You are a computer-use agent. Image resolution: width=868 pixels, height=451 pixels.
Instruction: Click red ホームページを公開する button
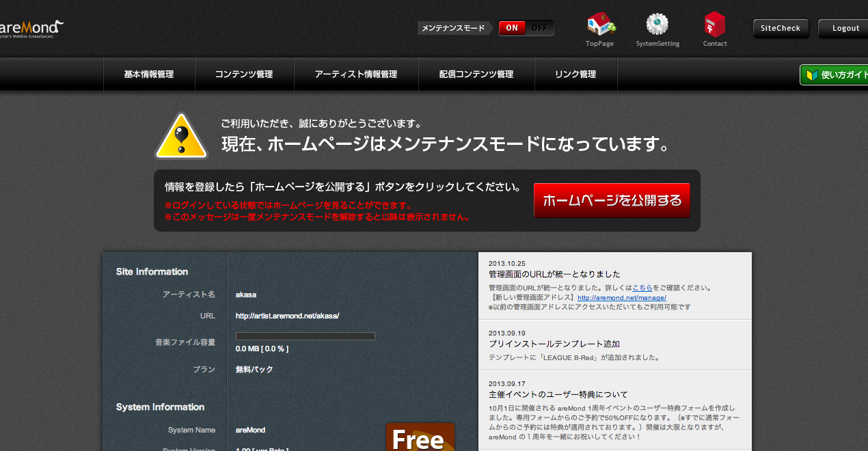click(x=612, y=200)
